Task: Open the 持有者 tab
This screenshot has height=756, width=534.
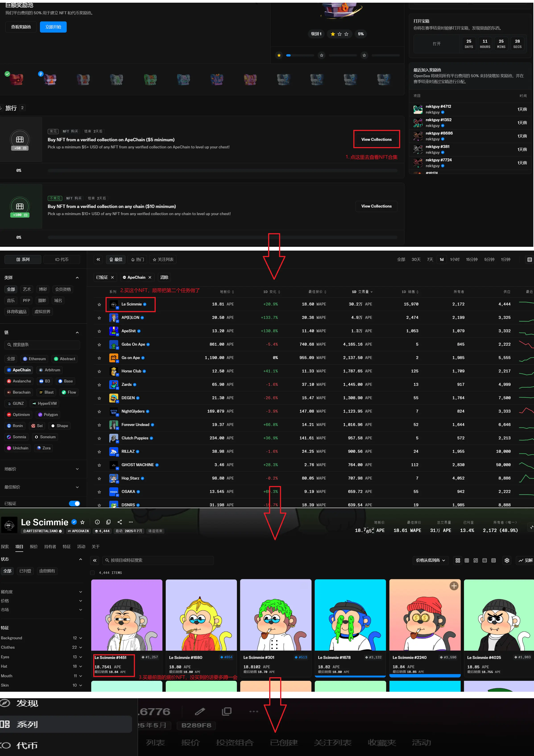Action: pyautogui.click(x=50, y=547)
